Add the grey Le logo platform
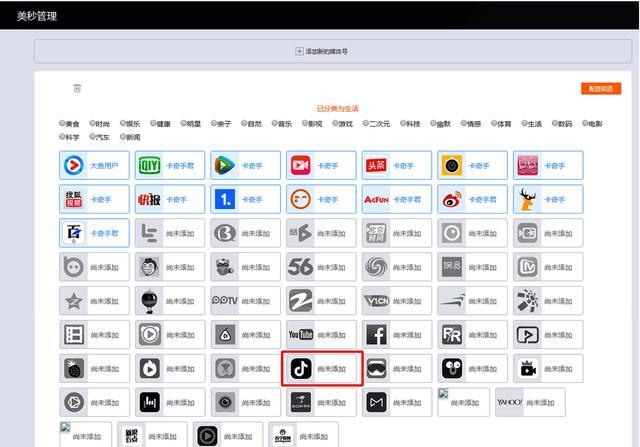The width and height of the screenshot is (640, 447). click(170, 233)
